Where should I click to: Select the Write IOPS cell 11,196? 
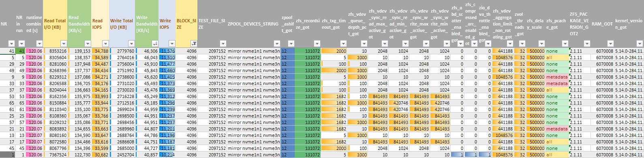point(167,135)
